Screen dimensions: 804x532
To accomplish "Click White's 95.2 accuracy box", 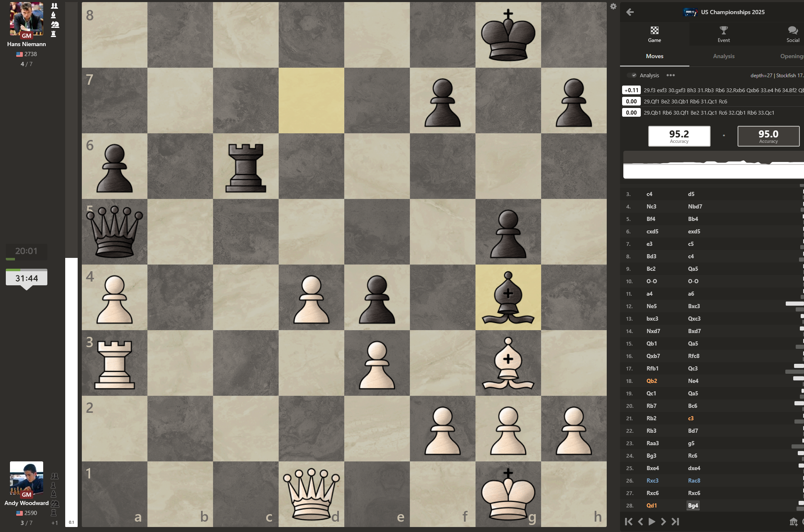I will tap(679, 136).
